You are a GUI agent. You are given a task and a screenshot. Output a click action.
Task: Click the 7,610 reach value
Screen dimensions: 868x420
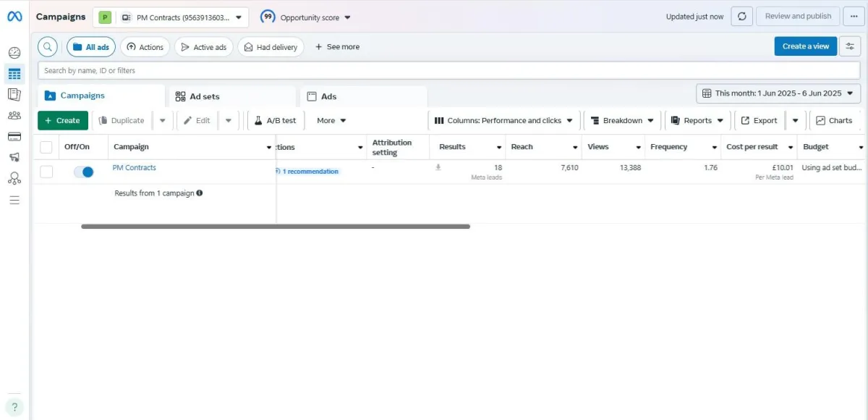569,168
